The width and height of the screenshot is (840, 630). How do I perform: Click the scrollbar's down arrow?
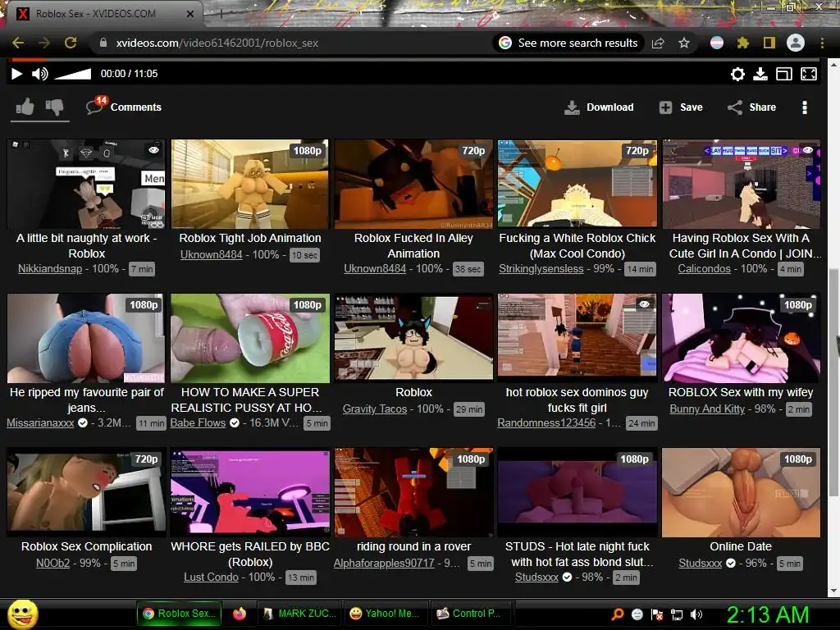point(833,591)
